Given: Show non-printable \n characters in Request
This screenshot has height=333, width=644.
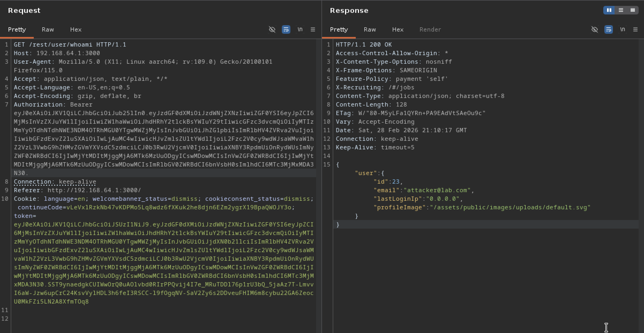Looking at the screenshot, I should pyautogui.click(x=300, y=29).
